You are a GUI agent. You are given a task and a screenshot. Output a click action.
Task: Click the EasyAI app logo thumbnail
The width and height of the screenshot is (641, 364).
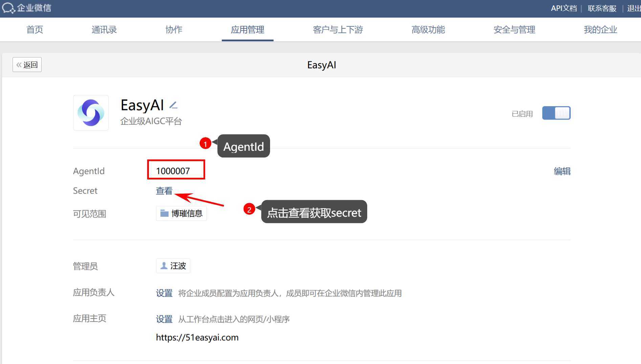pyautogui.click(x=91, y=113)
